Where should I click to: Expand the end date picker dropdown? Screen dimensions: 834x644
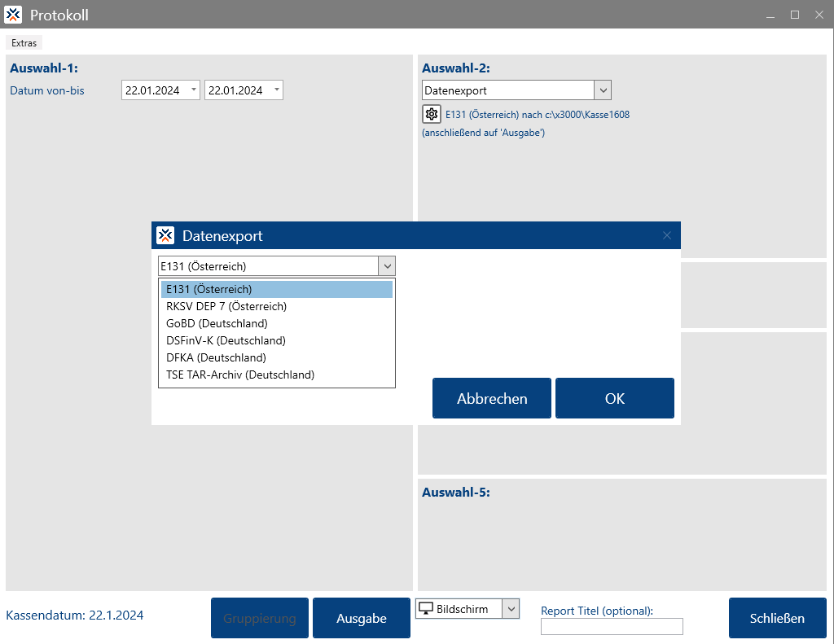pos(275,90)
